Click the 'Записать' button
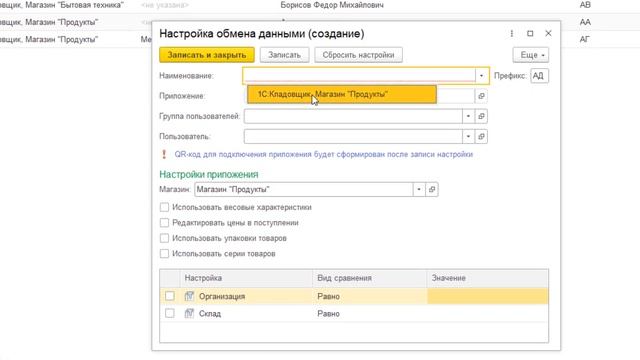The height and width of the screenshot is (360, 640). tap(284, 55)
